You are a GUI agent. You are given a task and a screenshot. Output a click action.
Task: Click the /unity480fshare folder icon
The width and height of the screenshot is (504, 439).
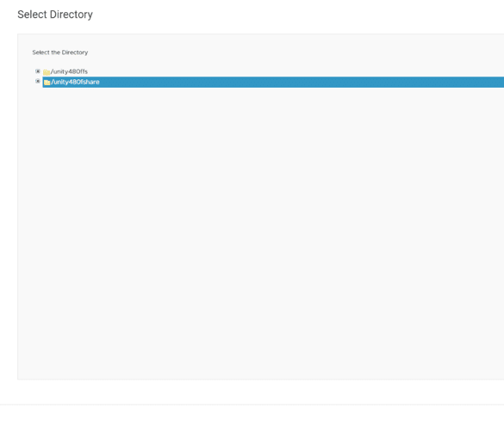pos(47,83)
